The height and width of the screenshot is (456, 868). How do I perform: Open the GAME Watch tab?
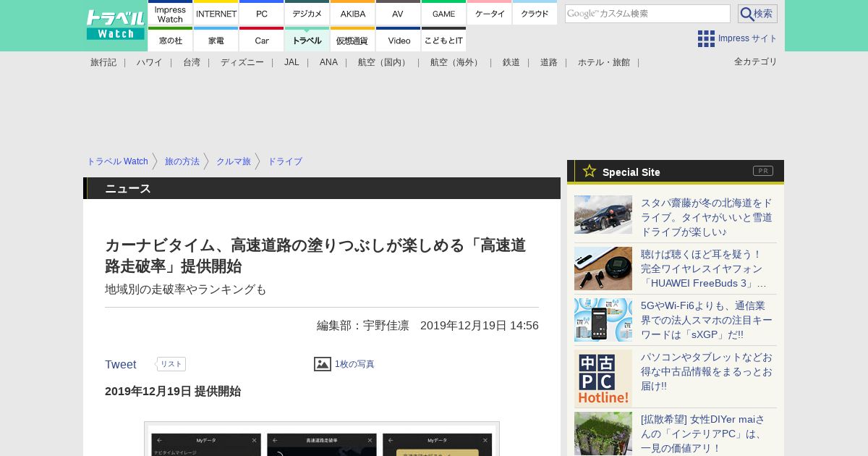[x=444, y=14]
